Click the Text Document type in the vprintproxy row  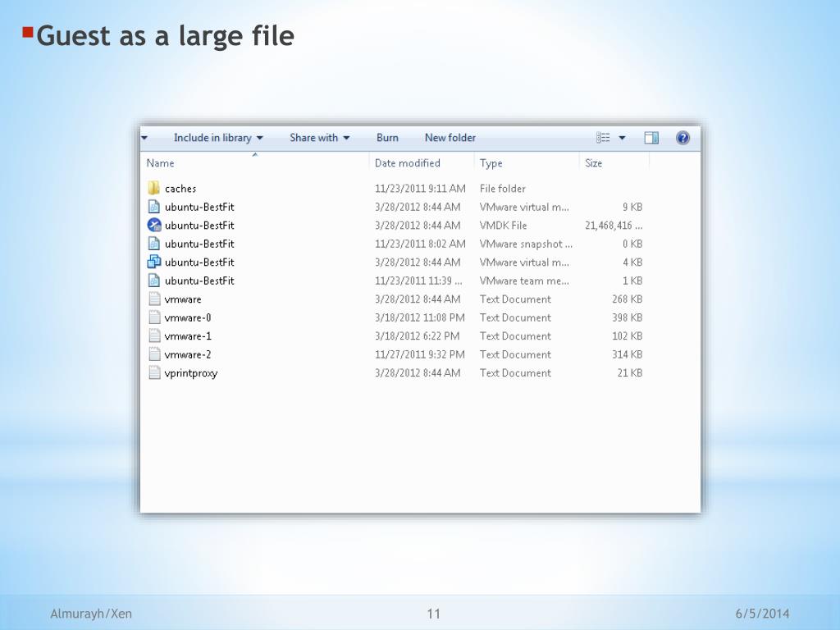coord(515,373)
